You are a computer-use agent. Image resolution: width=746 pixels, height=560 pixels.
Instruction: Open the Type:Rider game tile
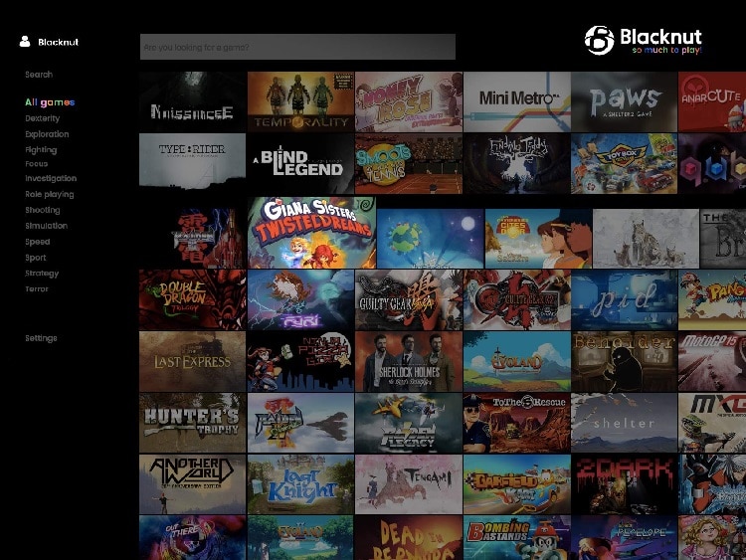coord(193,163)
